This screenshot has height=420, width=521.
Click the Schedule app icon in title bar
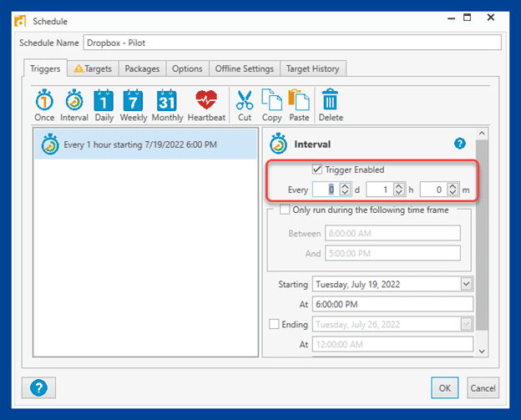point(20,21)
